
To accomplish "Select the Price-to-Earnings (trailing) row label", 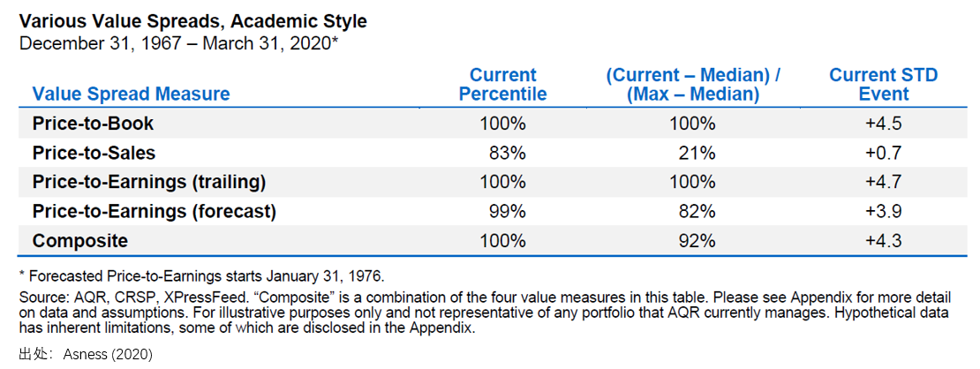I will [149, 183].
